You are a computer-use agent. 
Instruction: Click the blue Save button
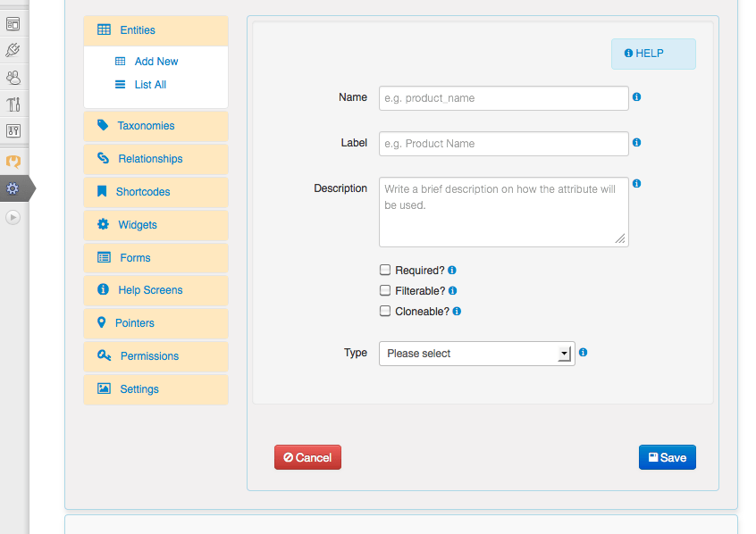[667, 457]
